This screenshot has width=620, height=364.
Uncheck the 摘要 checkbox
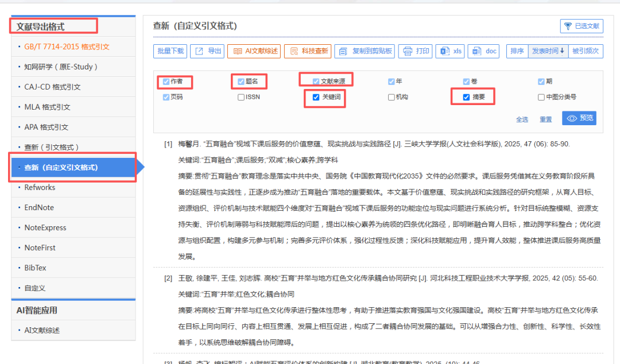[x=466, y=98]
